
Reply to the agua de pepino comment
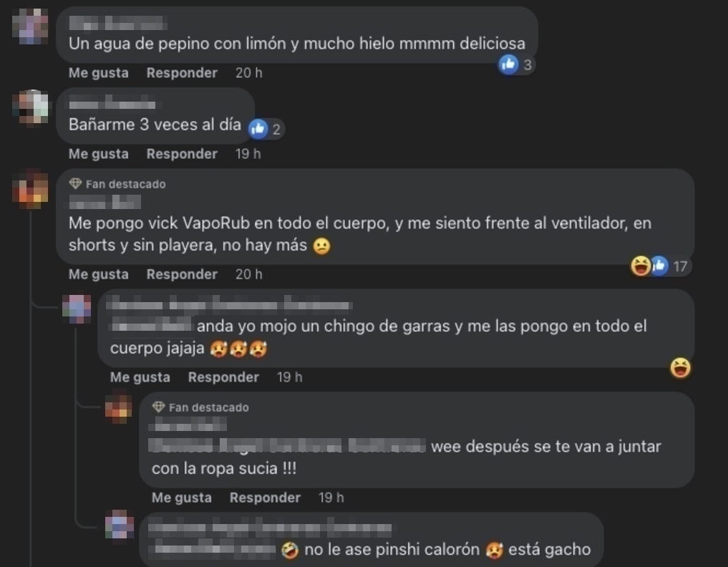182,73
